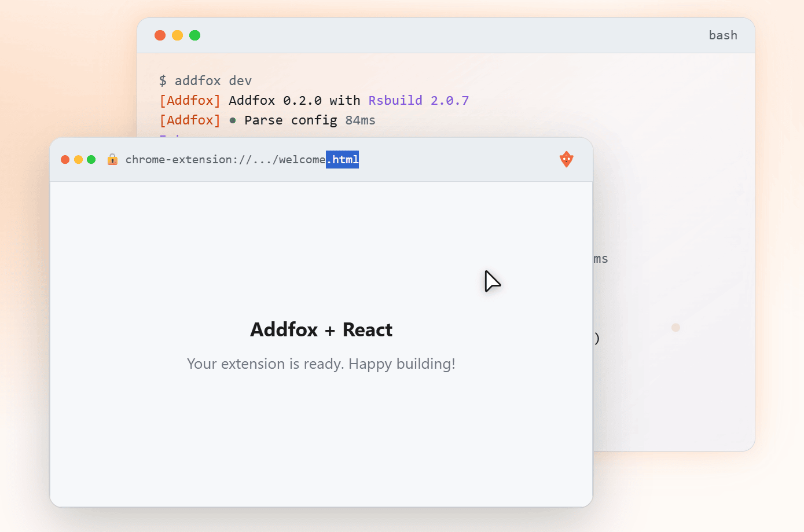Maximize the bash terminal green dot
The height and width of the screenshot is (532, 804).
click(195, 35)
